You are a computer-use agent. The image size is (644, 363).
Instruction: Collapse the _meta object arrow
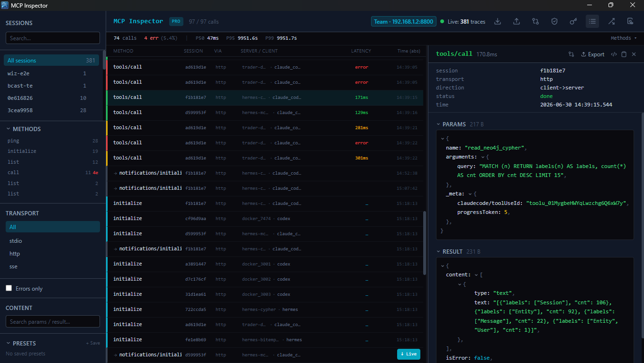(x=469, y=194)
